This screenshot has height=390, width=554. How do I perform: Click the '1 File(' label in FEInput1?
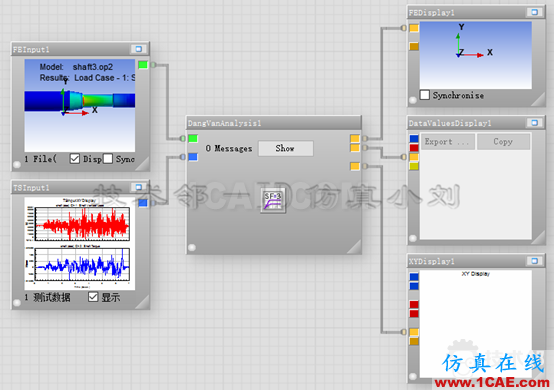(x=40, y=159)
